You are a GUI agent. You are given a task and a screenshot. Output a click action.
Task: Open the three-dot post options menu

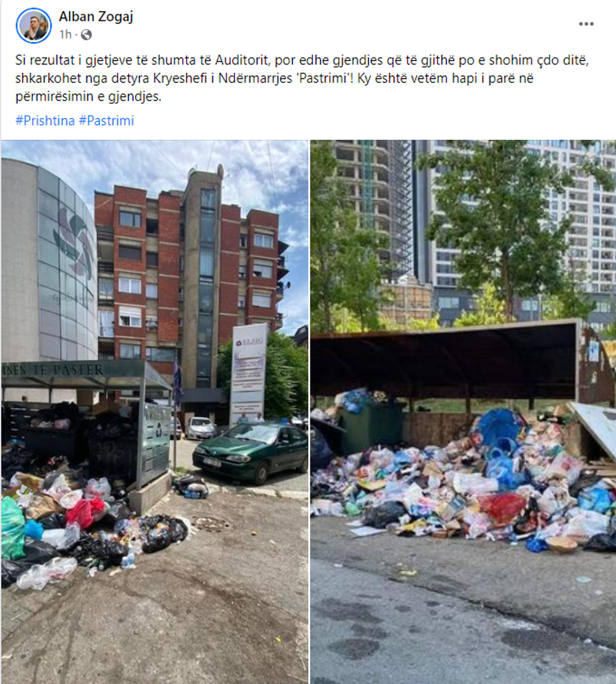[x=586, y=24]
